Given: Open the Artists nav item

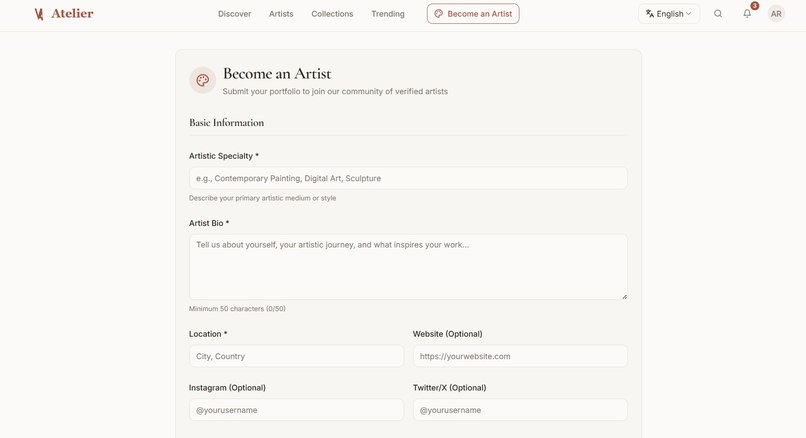Looking at the screenshot, I should click(281, 14).
